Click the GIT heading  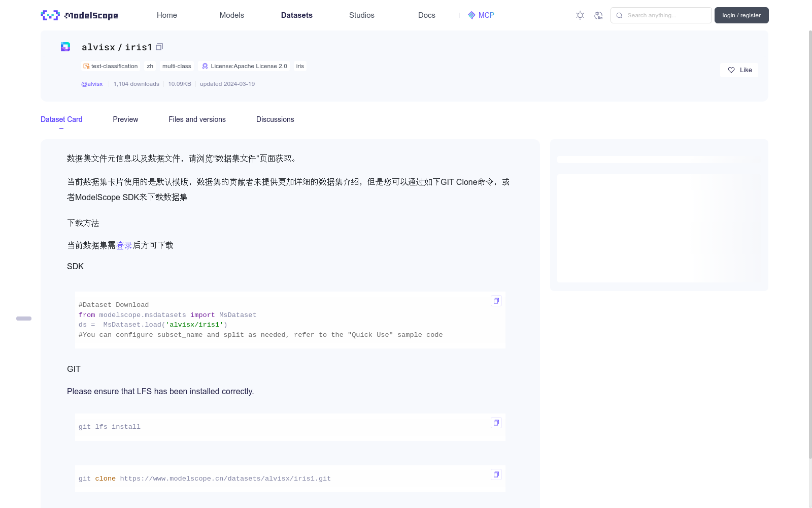coord(74,369)
